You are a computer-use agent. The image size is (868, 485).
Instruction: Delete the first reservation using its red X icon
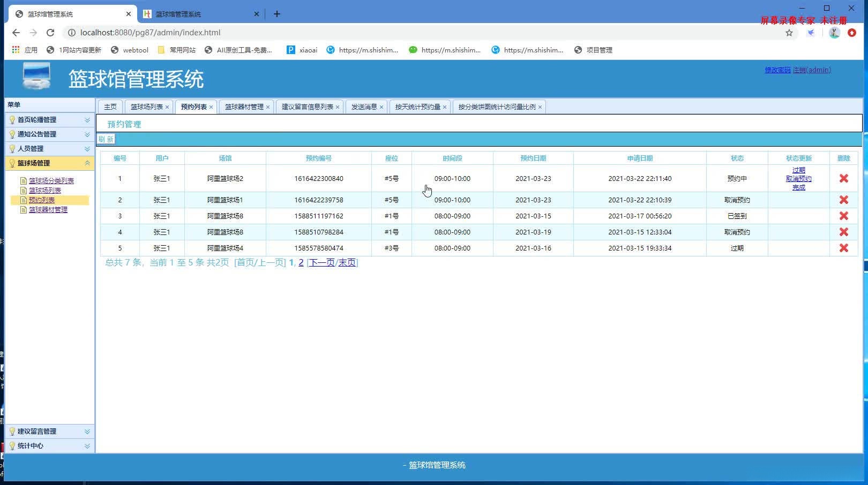843,178
